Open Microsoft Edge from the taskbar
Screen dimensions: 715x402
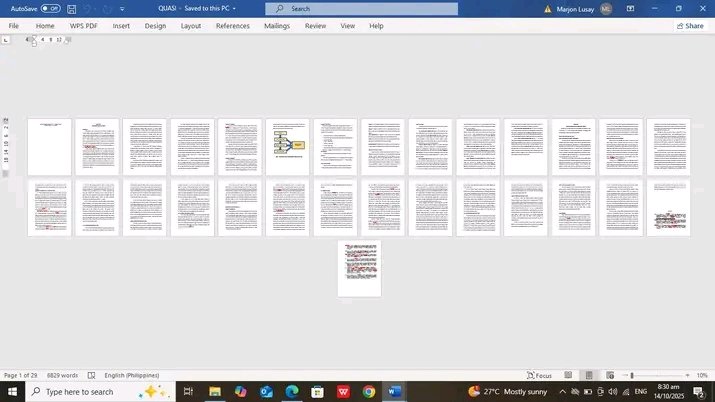(x=292, y=392)
